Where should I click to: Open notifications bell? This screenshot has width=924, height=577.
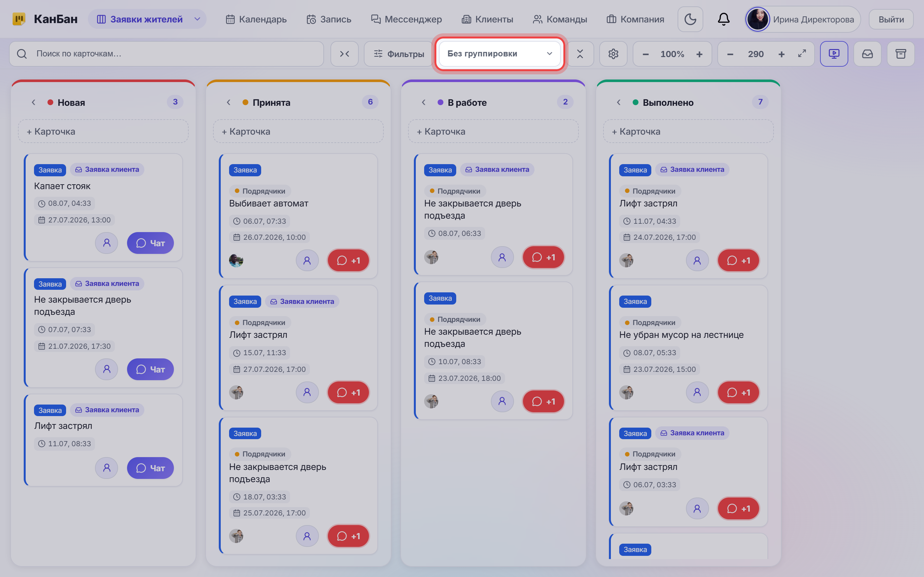point(723,19)
